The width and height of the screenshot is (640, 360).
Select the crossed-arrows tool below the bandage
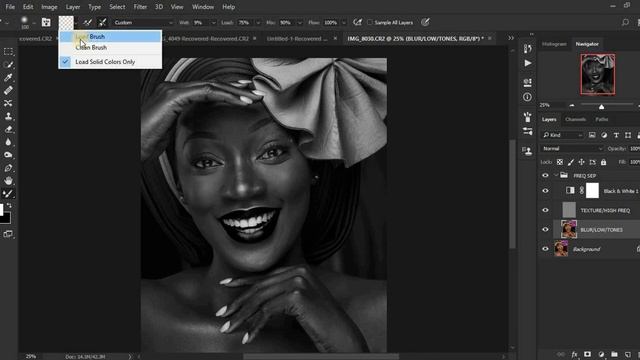pyautogui.click(x=8, y=103)
